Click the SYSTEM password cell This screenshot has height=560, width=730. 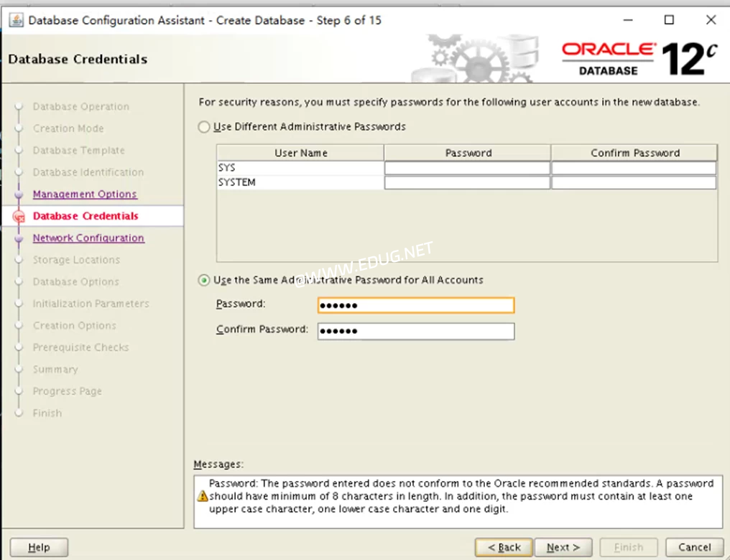tap(467, 182)
